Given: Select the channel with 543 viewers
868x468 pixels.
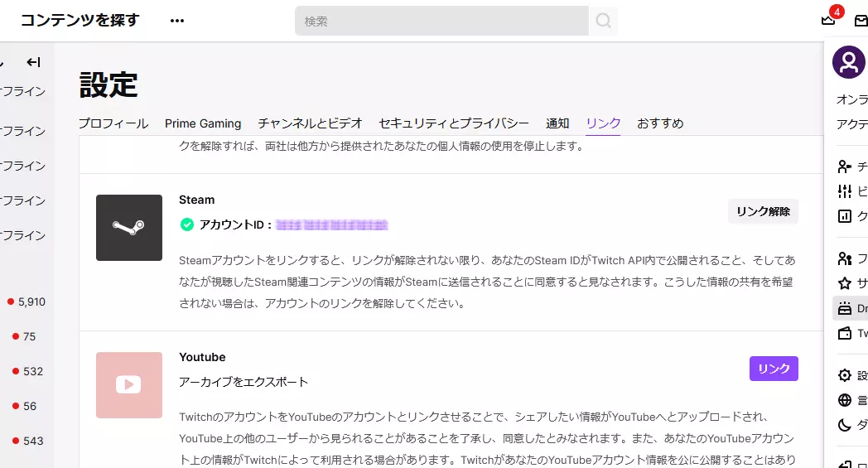Looking at the screenshot, I should coord(27,441).
